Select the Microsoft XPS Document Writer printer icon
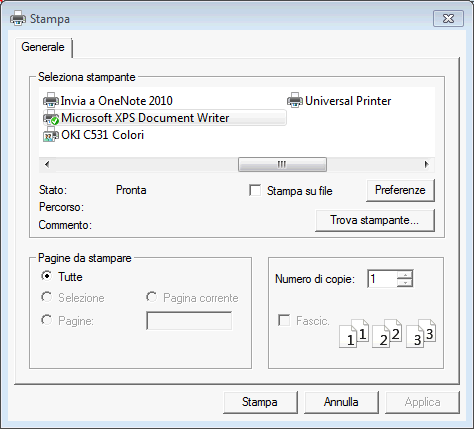The width and height of the screenshot is (474, 429). [51, 117]
